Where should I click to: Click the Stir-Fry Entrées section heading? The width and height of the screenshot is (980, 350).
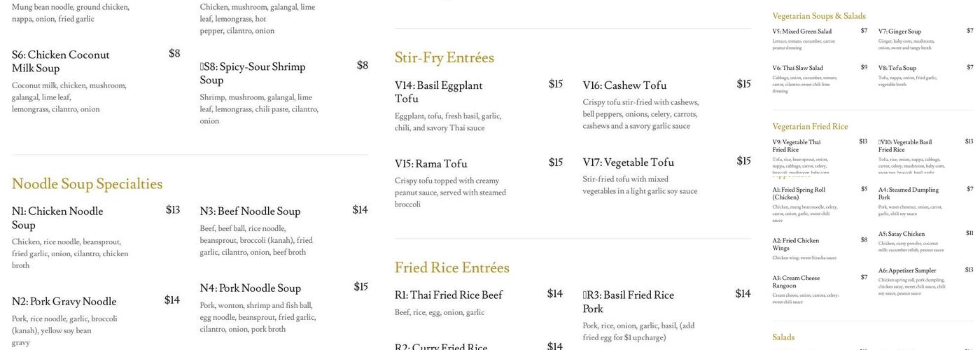click(x=444, y=57)
